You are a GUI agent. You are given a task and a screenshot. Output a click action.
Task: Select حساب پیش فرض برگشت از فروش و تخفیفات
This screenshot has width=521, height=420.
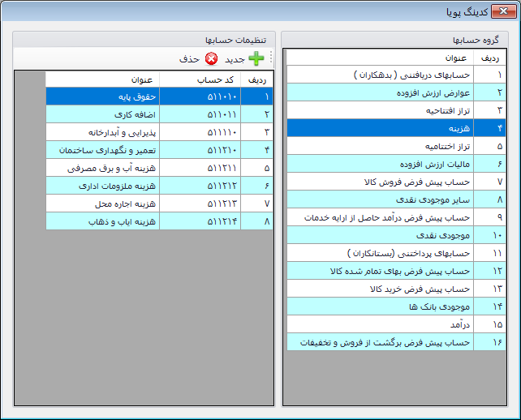pyautogui.click(x=396, y=342)
